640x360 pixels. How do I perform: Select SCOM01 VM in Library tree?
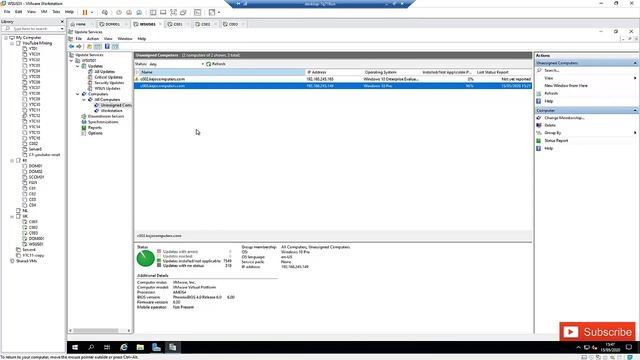[36, 177]
